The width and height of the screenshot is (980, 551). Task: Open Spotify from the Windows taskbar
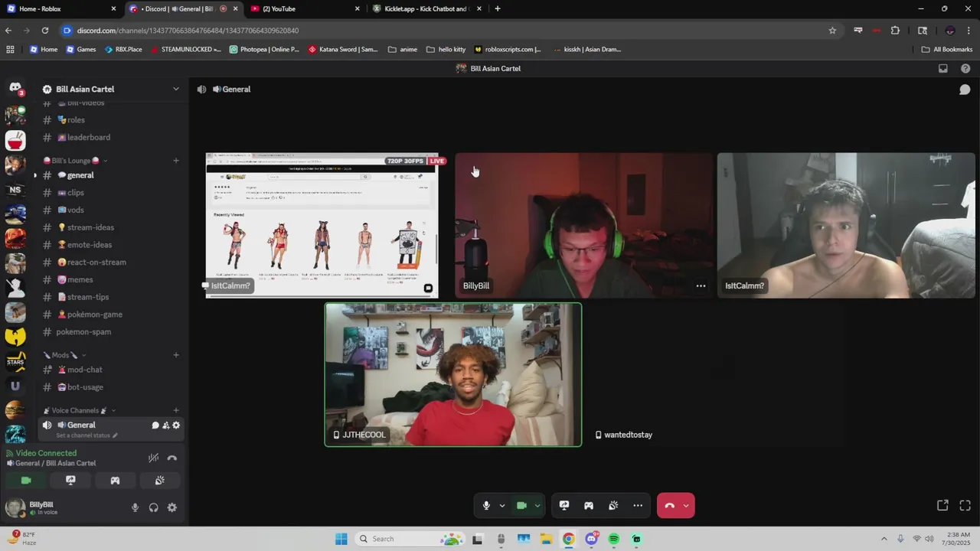pyautogui.click(x=613, y=539)
